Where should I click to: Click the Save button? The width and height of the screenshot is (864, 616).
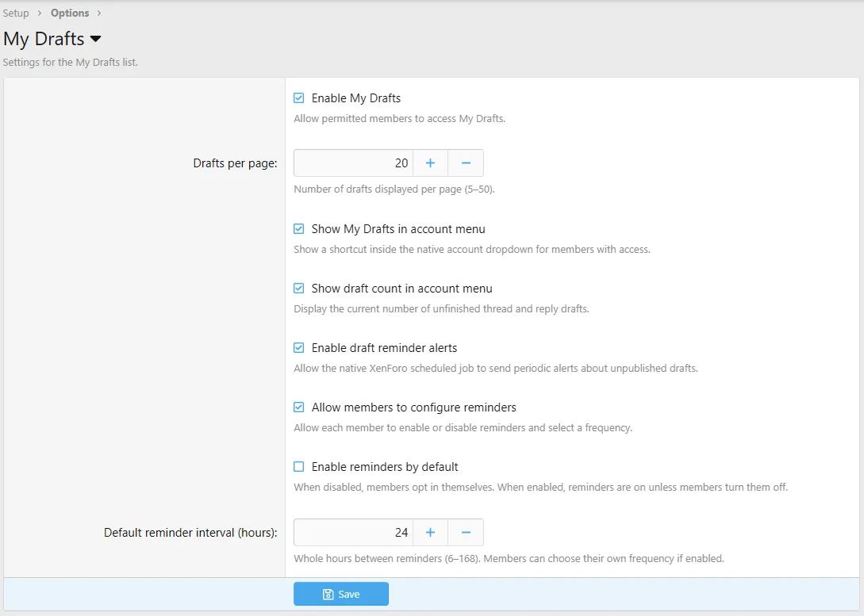341,594
